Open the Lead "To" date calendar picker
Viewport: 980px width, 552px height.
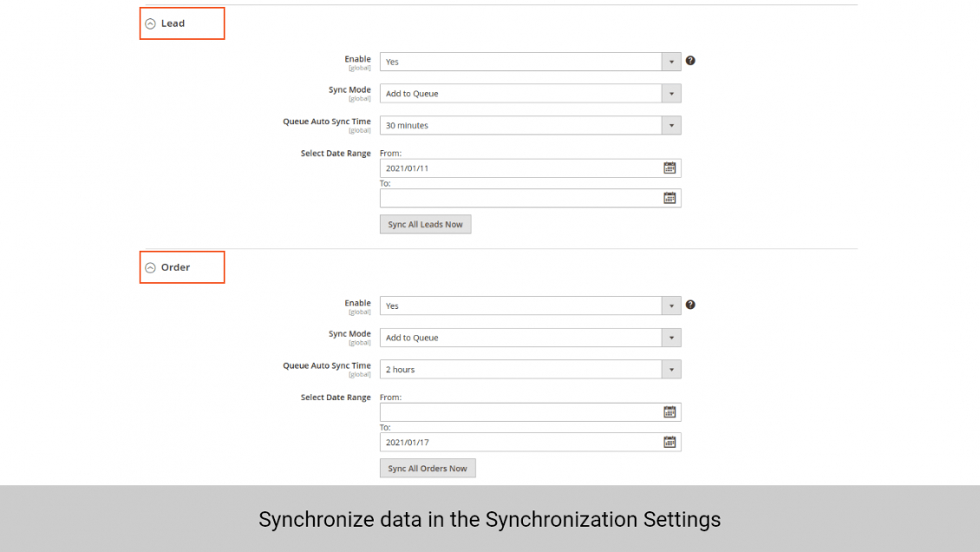[670, 198]
